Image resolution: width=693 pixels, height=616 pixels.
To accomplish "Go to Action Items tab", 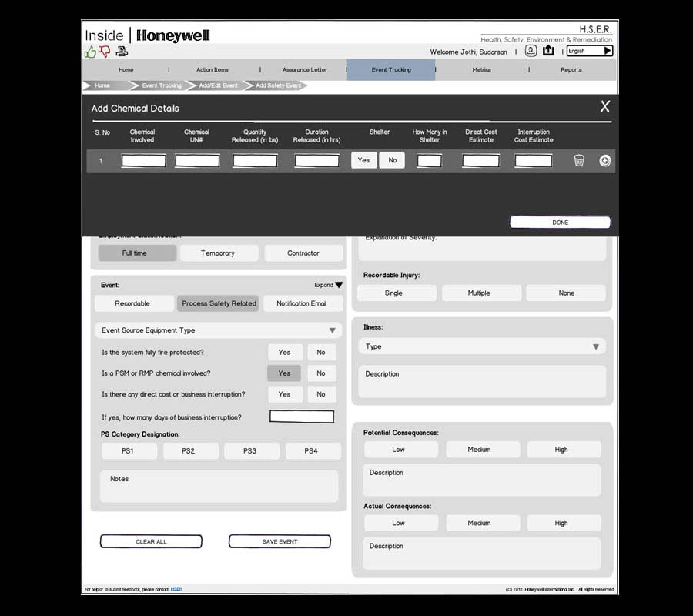I will click(x=212, y=70).
